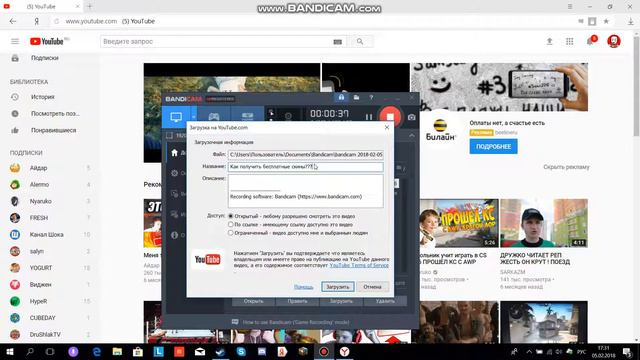Click the YouTube page vertical scrollbar
The width and height of the screenshot is (640, 360).
(x=636, y=87)
